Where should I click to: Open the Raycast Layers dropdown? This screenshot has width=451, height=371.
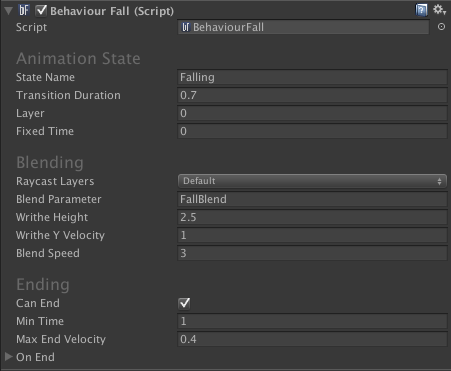312,181
